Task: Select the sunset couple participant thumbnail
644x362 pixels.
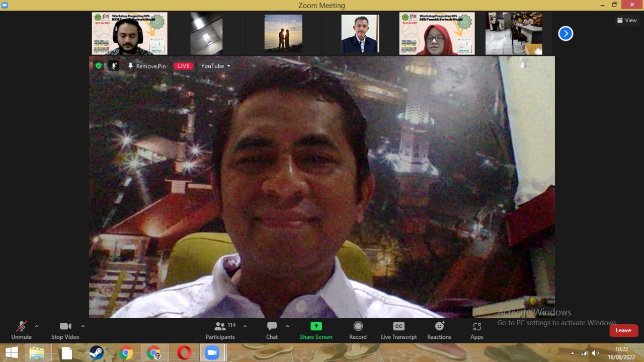Action: pyautogui.click(x=283, y=33)
